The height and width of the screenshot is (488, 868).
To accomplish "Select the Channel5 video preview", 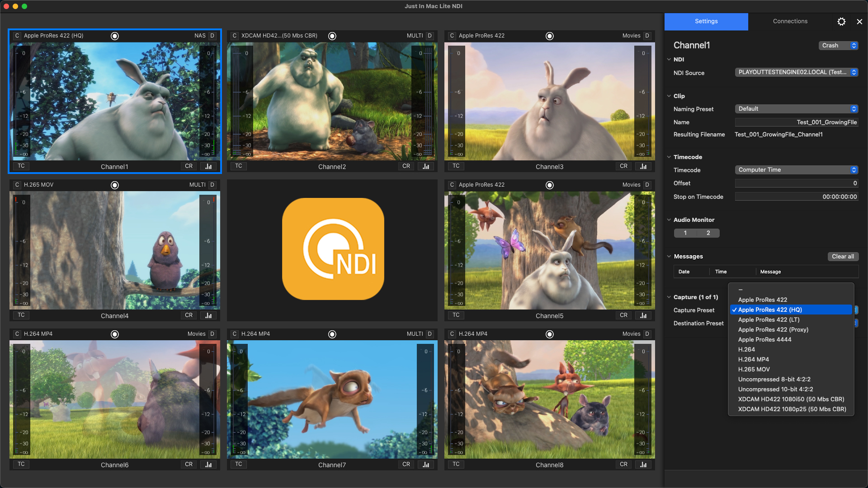I will [x=550, y=250].
